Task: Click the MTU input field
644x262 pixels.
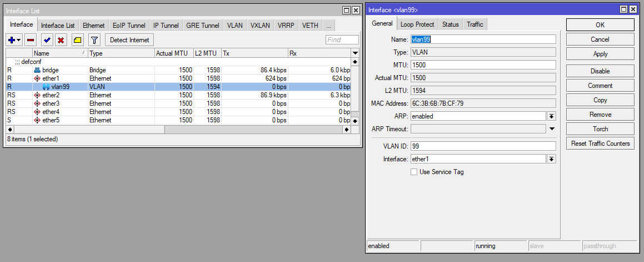Action: (483, 65)
